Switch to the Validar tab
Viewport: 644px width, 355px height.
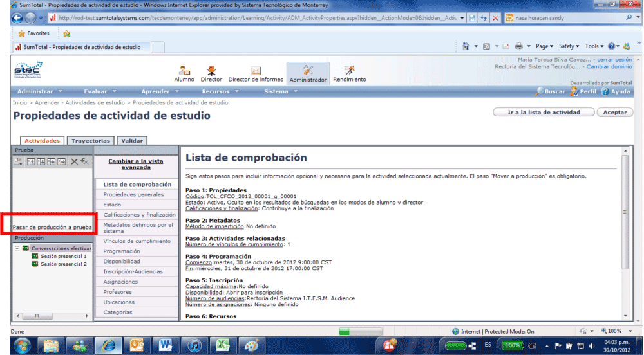point(132,141)
